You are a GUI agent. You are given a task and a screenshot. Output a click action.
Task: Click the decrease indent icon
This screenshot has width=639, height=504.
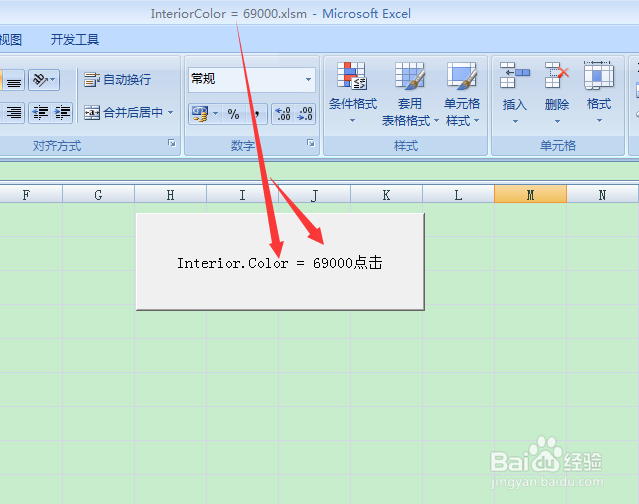coord(40,112)
